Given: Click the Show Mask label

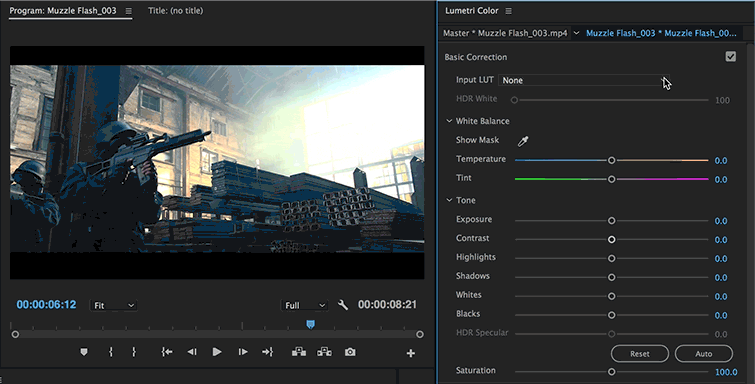Looking at the screenshot, I should click(477, 140).
